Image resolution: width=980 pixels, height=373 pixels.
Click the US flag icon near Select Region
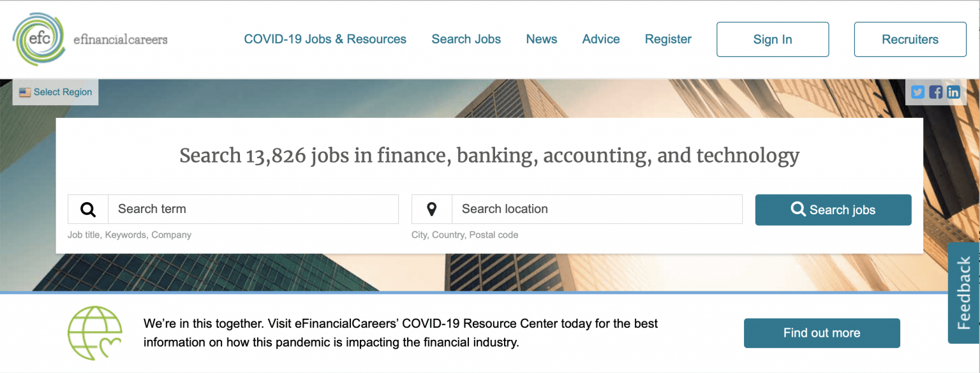click(x=25, y=91)
